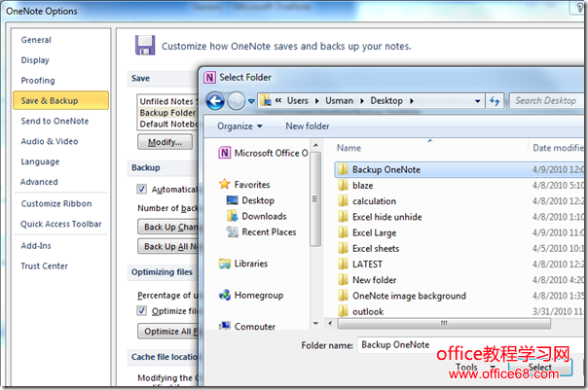588x390 pixels.
Task: Expand the Organize dropdown menu
Action: [239, 126]
